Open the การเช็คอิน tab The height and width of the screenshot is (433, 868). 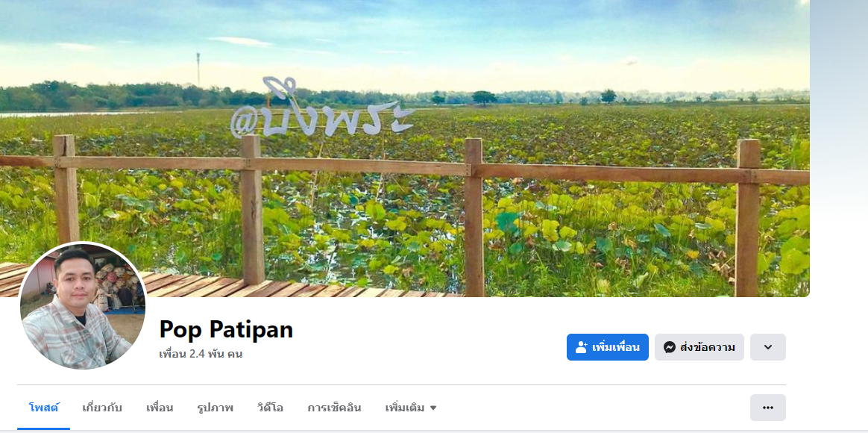(x=334, y=408)
